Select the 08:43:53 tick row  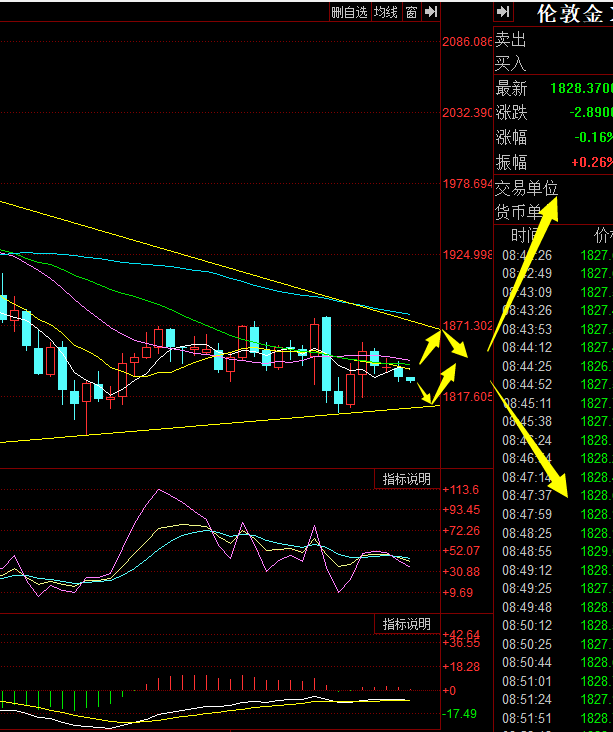[x=553, y=329]
